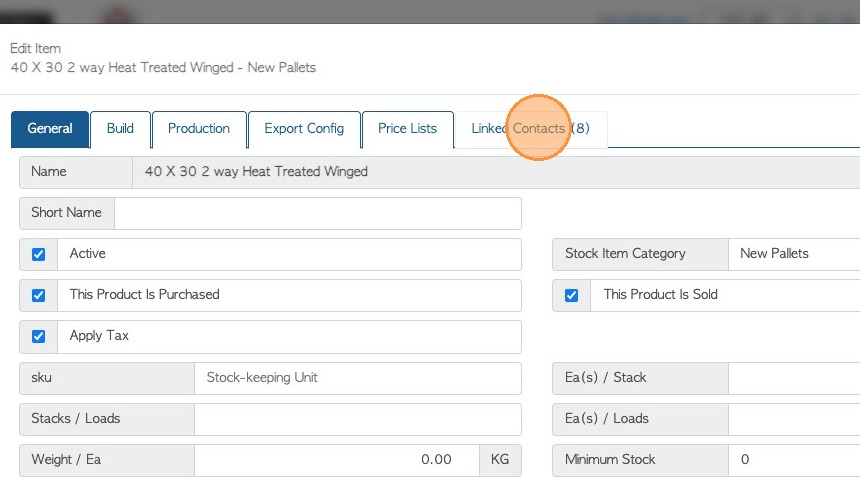The width and height of the screenshot is (860, 481).
Task: Untick the This Product Is Sold checkbox
Action: (x=572, y=295)
